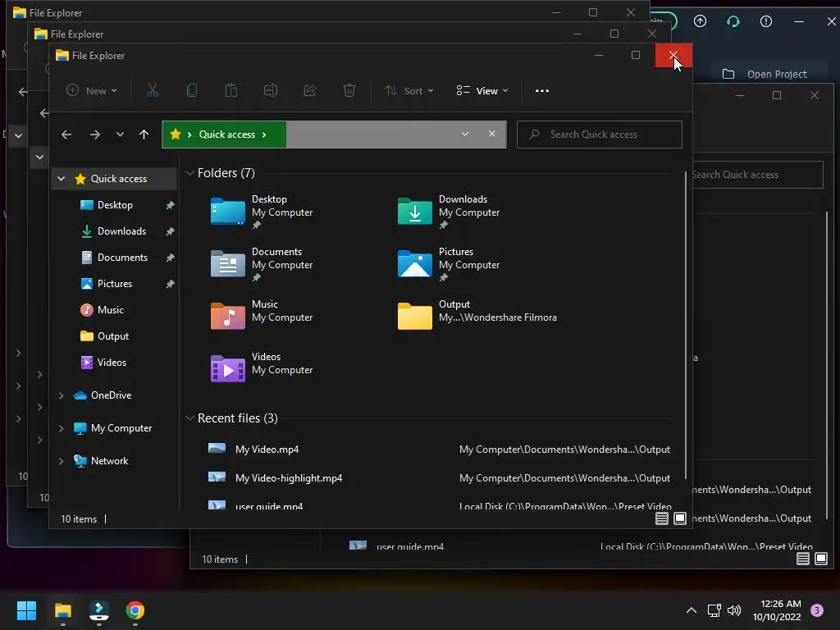The height and width of the screenshot is (630, 840).
Task: Open the New item dropdown in toolbar
Action: pyautogui.click(x=92, y=90)
